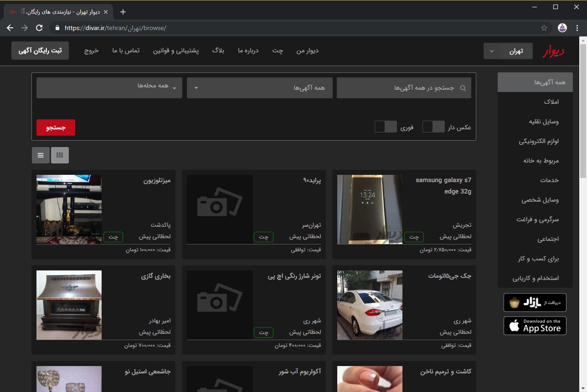Open the جک جی۵اتومات car photo
The height and width of the screenshot is (392, 587).
tap(370, 305)
